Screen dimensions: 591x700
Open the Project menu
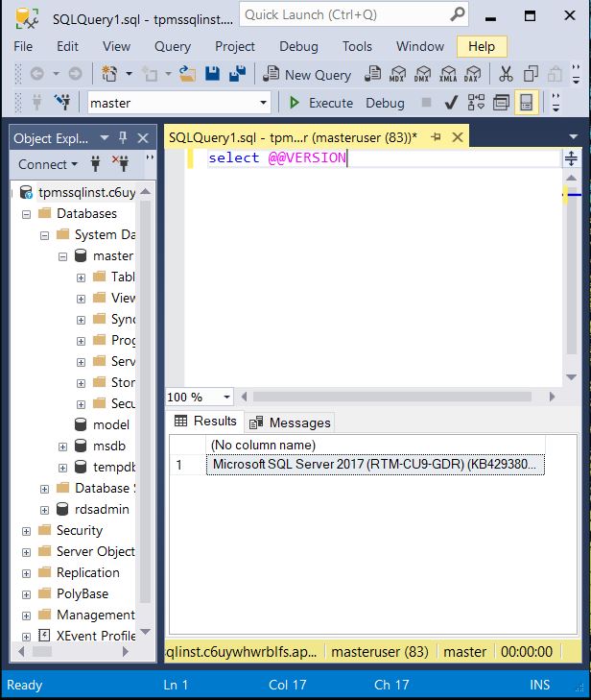(235, 46)
